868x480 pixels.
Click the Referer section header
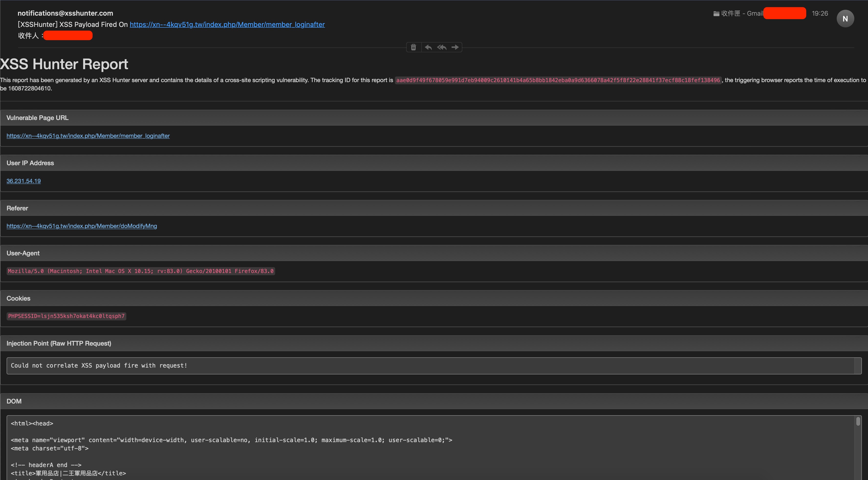coord(434,208)
